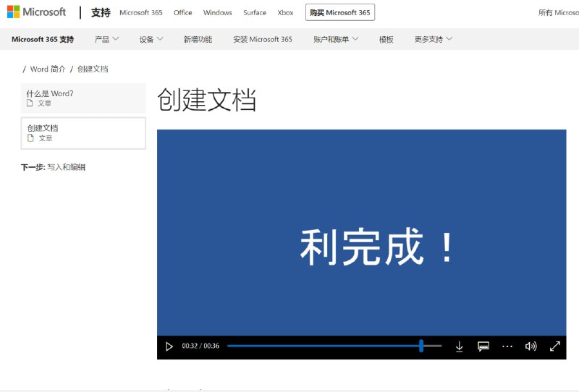579x392 pixels.
Task: Play the video with the play icon
Action: pyautogui.click(x=169, y=346)
